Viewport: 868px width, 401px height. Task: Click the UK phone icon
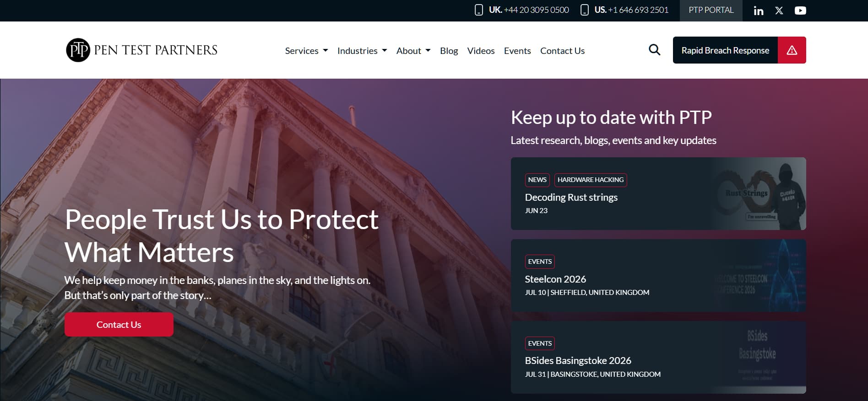(x=479, y=10)
